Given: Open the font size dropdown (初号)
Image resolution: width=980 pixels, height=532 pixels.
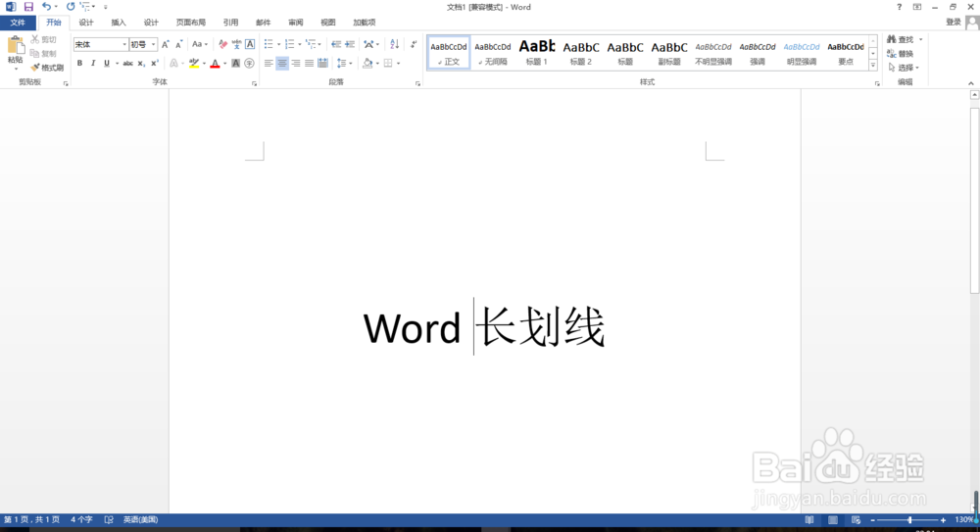Looking at the screenshot, I should pos(153,44).
